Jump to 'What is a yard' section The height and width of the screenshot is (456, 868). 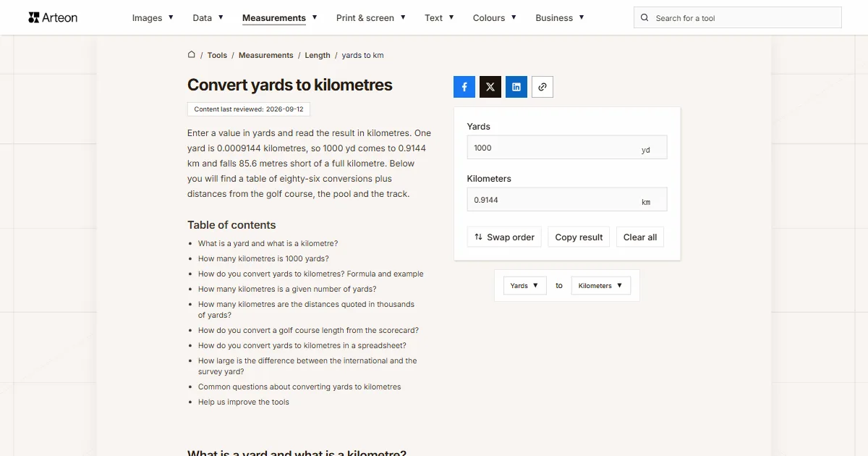pyautogui.click(x=268, y=243)
